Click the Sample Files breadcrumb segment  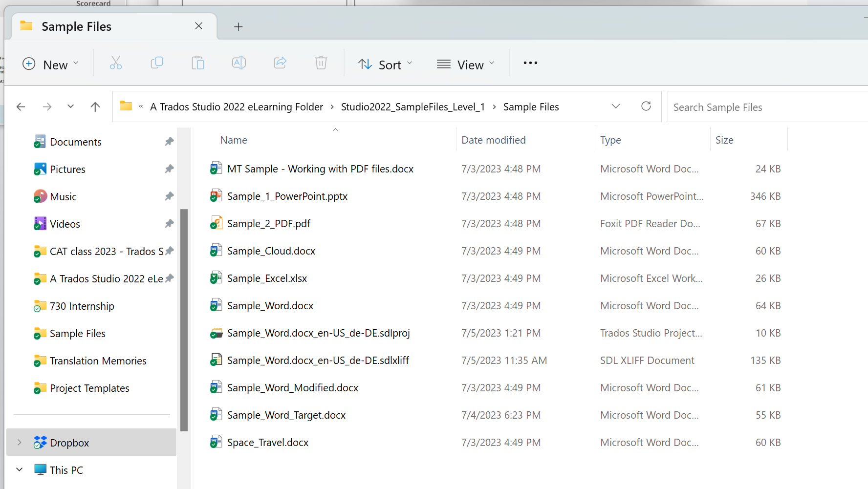(531, 106)
